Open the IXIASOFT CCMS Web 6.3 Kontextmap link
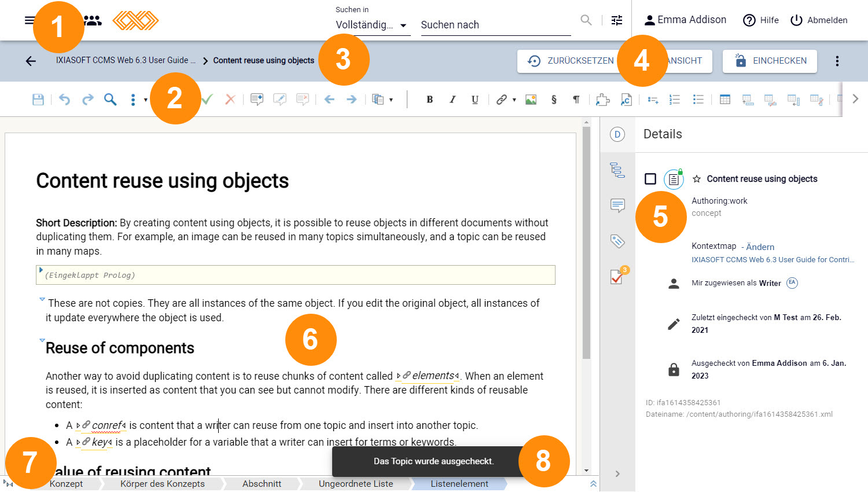Image resolution: width=868 pixels, height=492 pixels. pos(773,259)
